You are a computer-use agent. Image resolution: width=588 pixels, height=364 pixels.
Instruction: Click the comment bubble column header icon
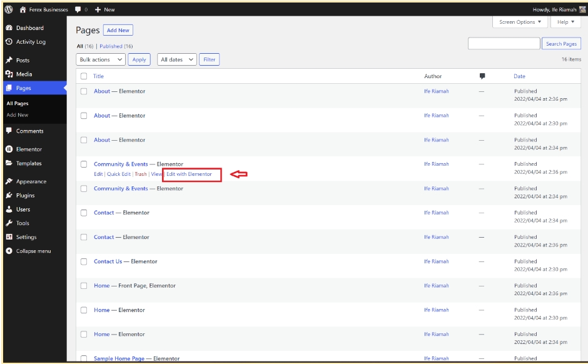(482, 76)
